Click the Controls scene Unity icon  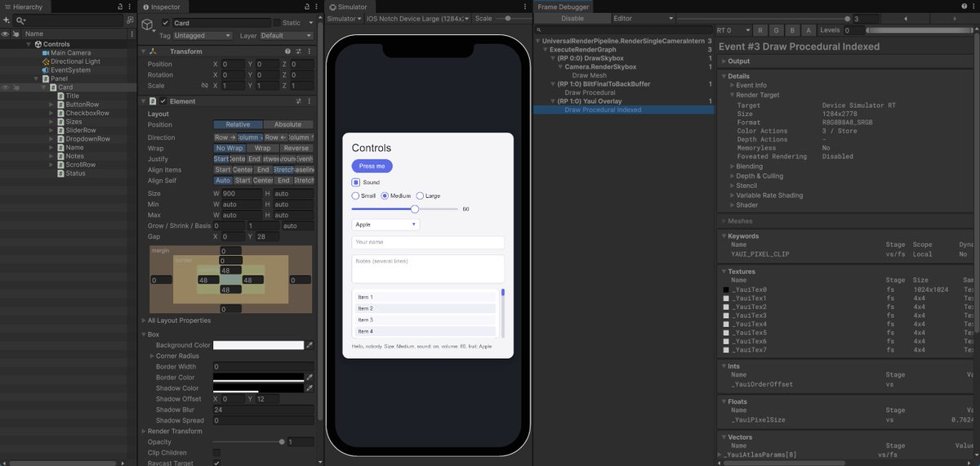(x=38, y=44)
